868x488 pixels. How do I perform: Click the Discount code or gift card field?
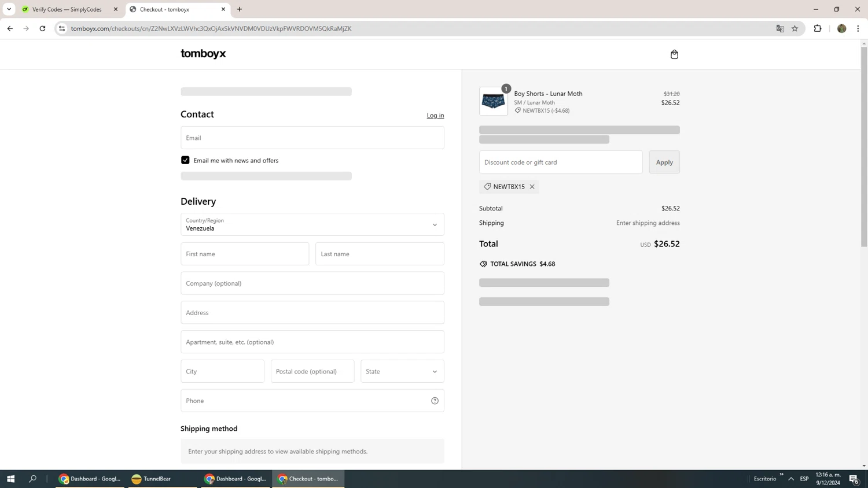[x=561, y=162]
